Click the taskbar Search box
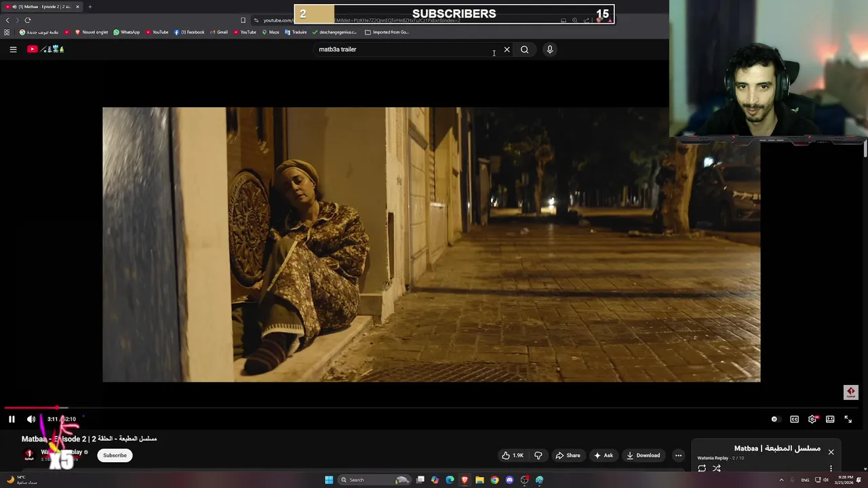 pos(375,480)
